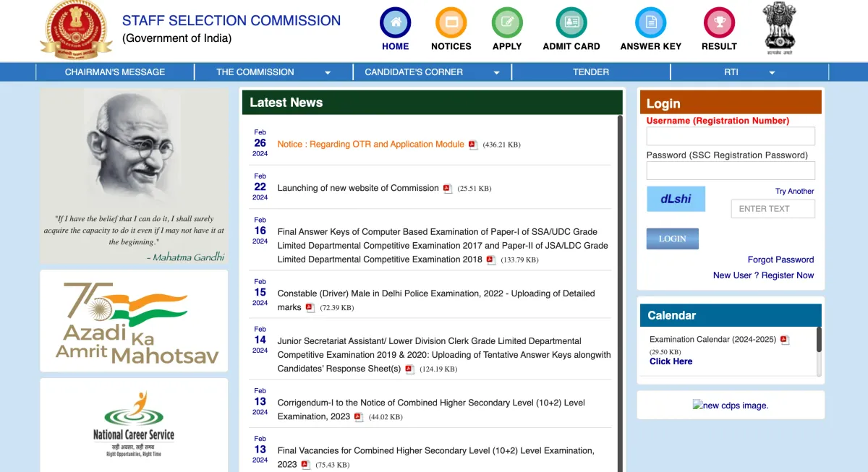Open PDF icon for Constable (Driver) detailed marks
This screenshot has height=472, width=868.
tap(310, 308)
